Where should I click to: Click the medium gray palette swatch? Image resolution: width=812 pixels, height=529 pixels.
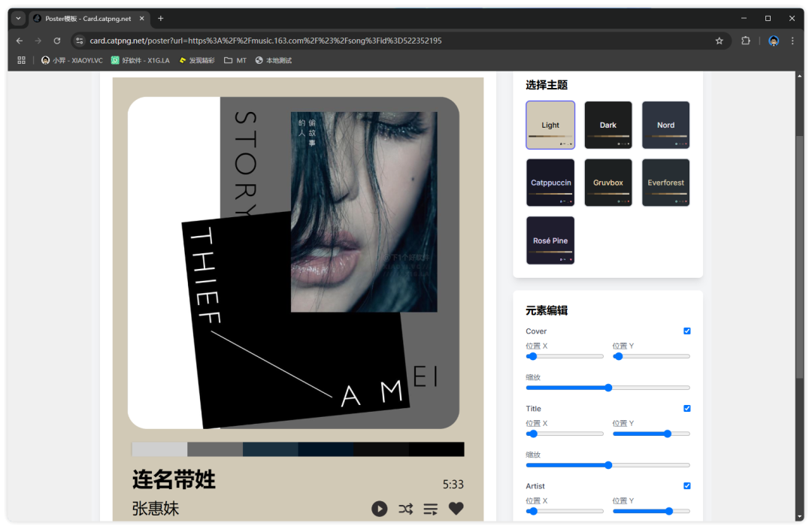coord(215,449)
